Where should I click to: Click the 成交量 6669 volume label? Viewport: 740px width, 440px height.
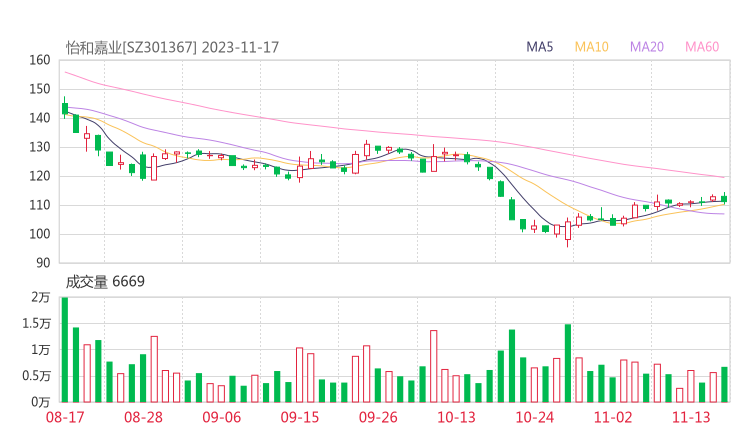105,282
